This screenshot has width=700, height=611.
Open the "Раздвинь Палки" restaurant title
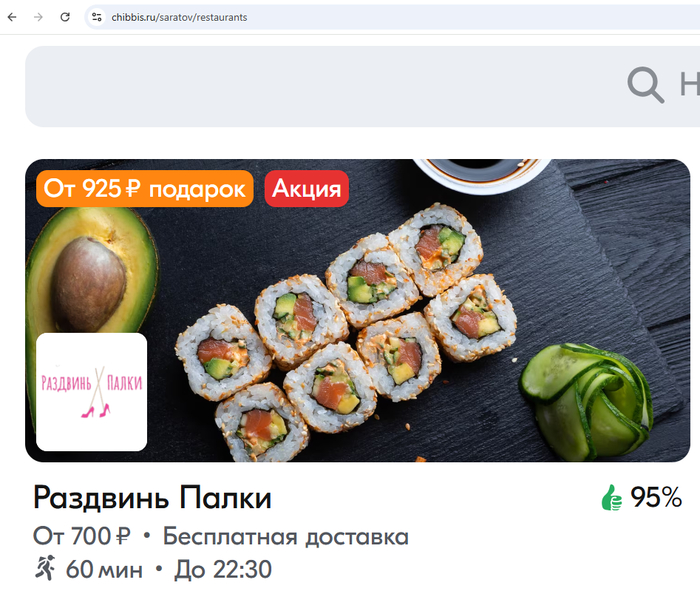tap(152, 497)
